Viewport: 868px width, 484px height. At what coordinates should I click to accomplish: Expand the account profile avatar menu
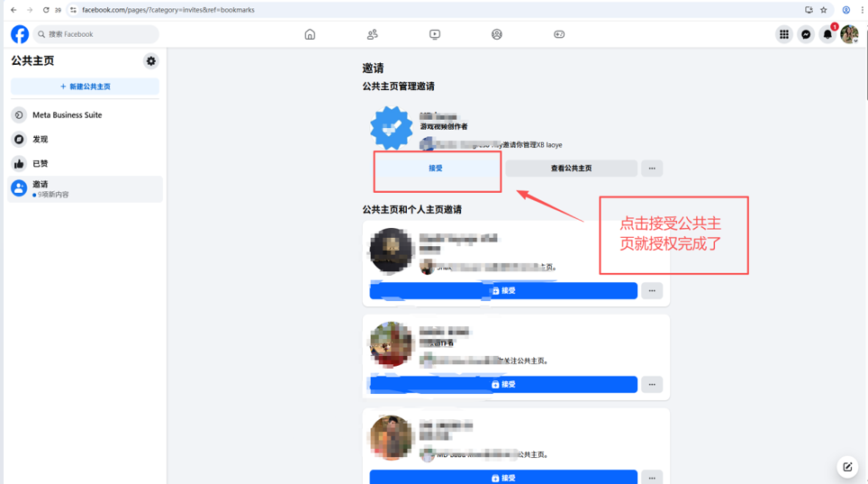849,34
